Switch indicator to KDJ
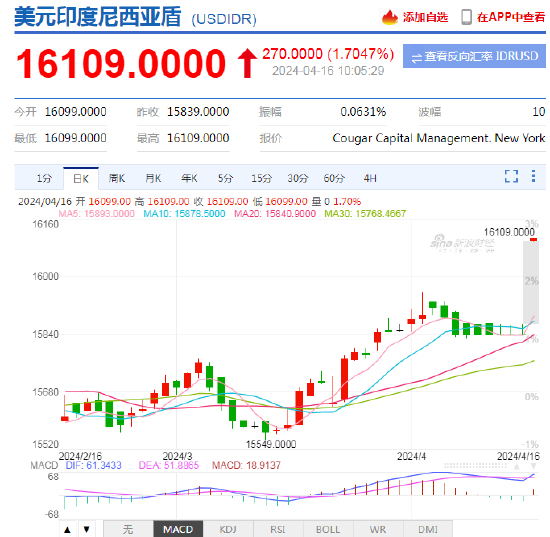 tap(228, 529)
